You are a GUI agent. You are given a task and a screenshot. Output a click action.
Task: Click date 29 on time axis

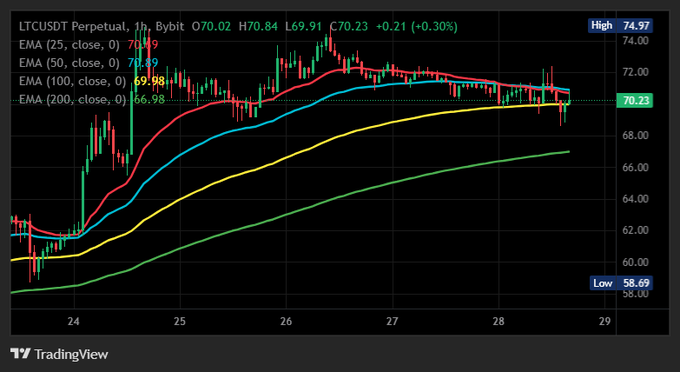pyautogui.click(x=605, y=322)
